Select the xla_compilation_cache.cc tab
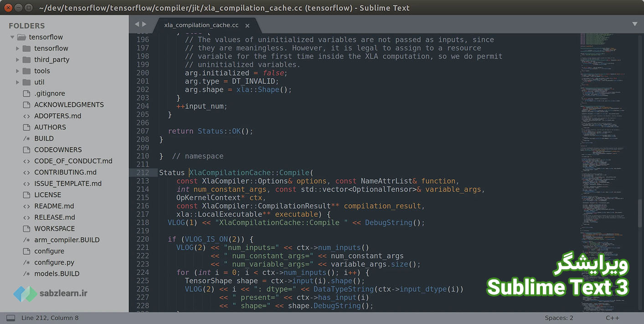The image size is (644, 324). click(201, 25)
